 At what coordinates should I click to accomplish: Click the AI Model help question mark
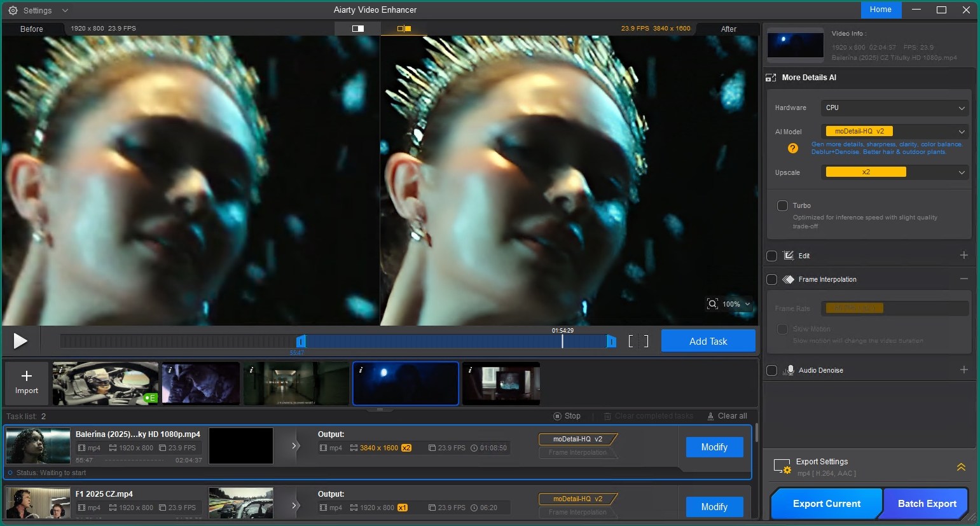pyautogui.click(x=792, y=148)
